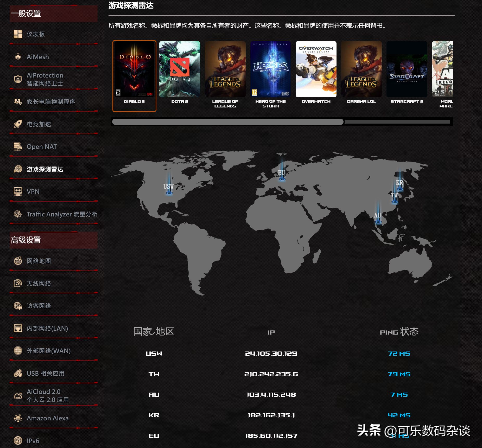Select the Diablo 3 game cover

click(x=134, y=69)
